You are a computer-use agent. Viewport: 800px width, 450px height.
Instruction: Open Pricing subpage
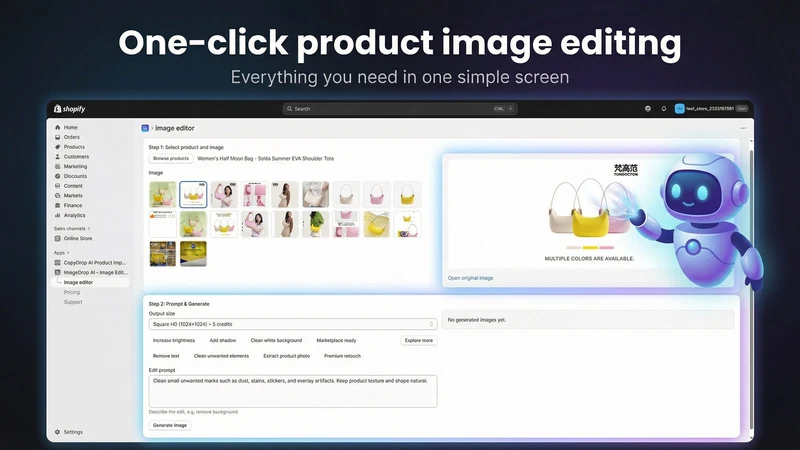72,292
